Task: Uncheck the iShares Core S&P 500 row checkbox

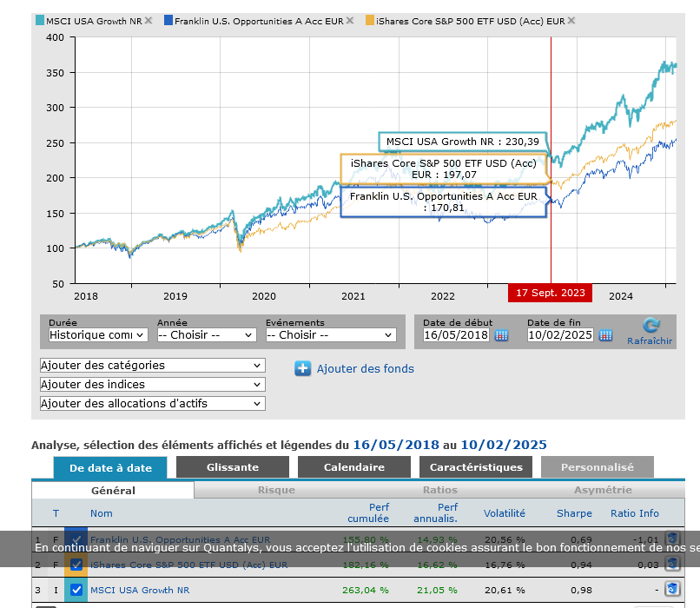Action: (76, 565)
